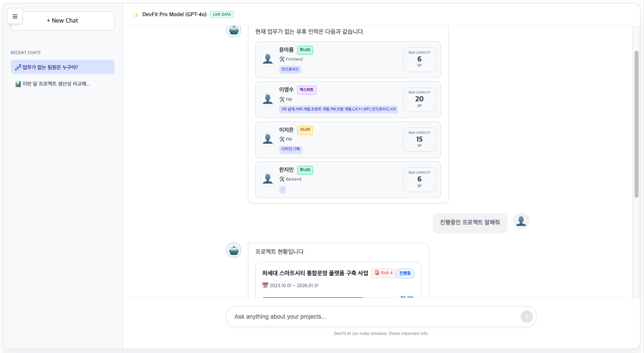The height and width of the screenshot is (353, 644).
Task: Click the bot avatar next to 프로젝트 현황입니다
Action: coord(233,250)
